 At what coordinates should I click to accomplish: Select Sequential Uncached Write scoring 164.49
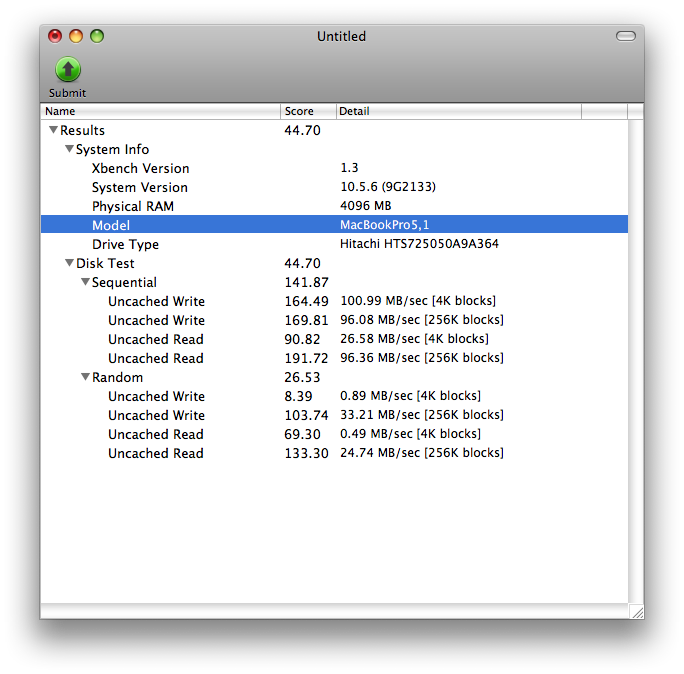click(335, 301)
